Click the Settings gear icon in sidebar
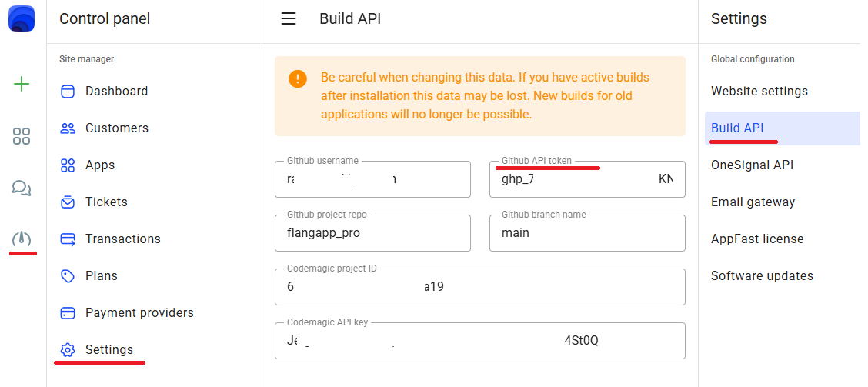The image size is (868, 387). pyautogui.click(x=68, y=350)
